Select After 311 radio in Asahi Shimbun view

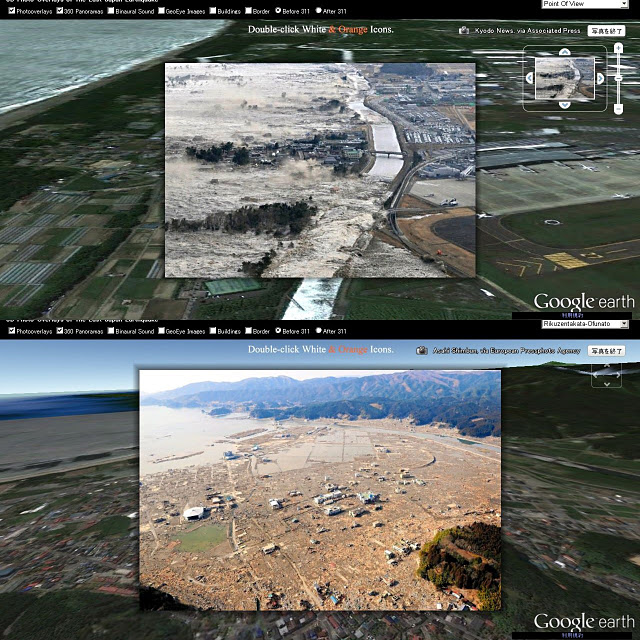[x=319, y=331]
